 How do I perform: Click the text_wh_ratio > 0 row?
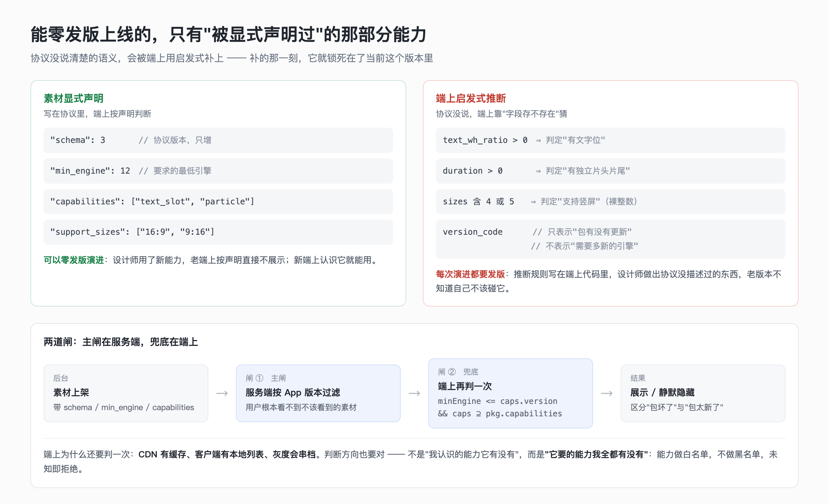point(610,140)
